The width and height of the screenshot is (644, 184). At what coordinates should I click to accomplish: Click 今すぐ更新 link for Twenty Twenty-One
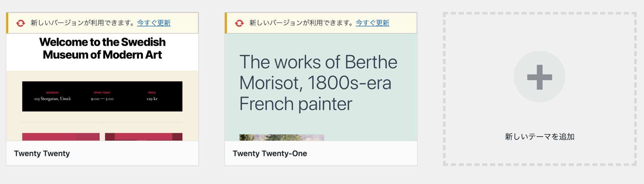coord(372,23)
